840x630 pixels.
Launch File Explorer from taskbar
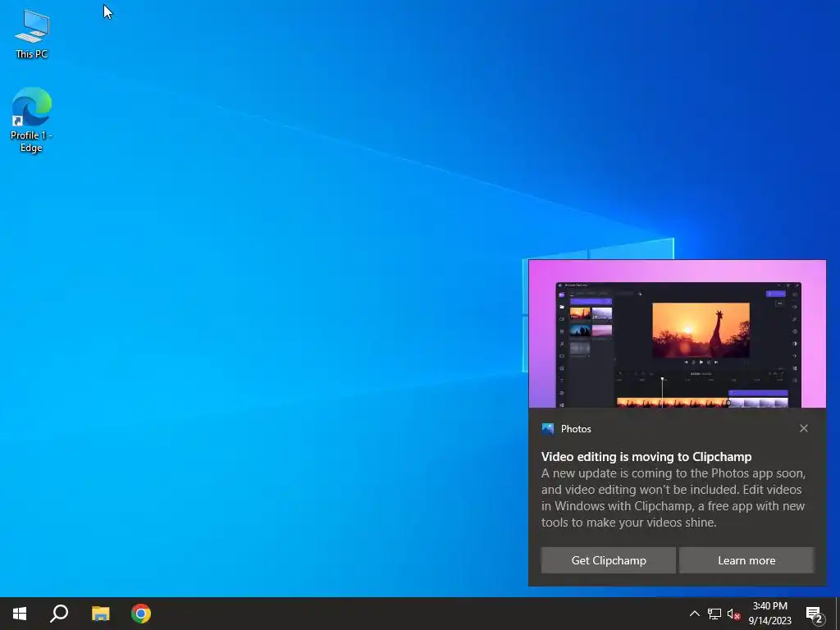[x=100, y=614]
